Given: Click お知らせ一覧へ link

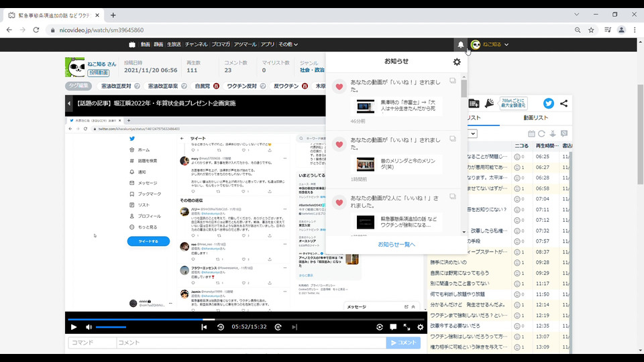Looking at the screenshot, I should (x=396, y=245).
